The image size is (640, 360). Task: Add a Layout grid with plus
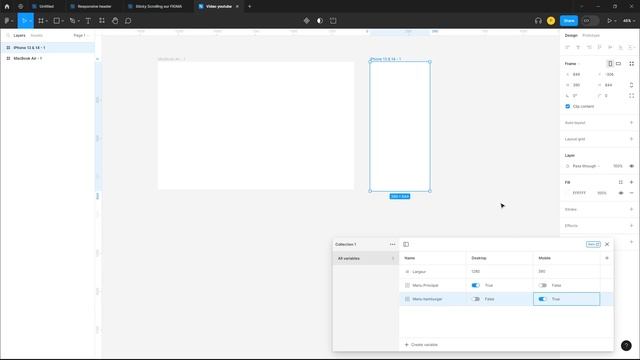pyautogui.click(x=631, y=139)
